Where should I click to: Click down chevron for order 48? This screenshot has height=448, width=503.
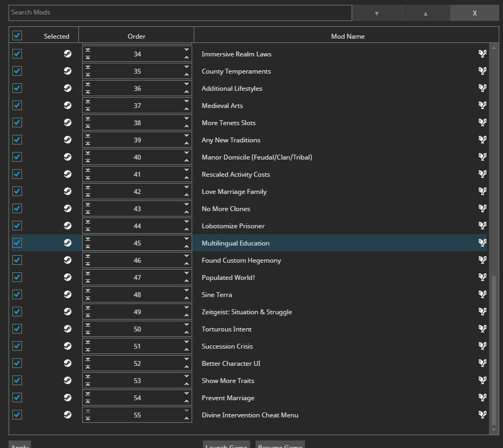pyautogui.click(x=186, y=290)
